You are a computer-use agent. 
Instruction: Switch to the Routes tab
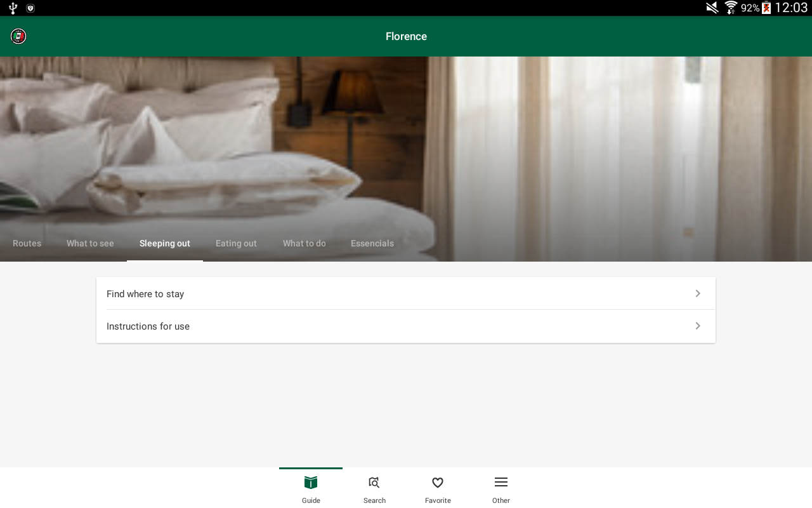27,243
